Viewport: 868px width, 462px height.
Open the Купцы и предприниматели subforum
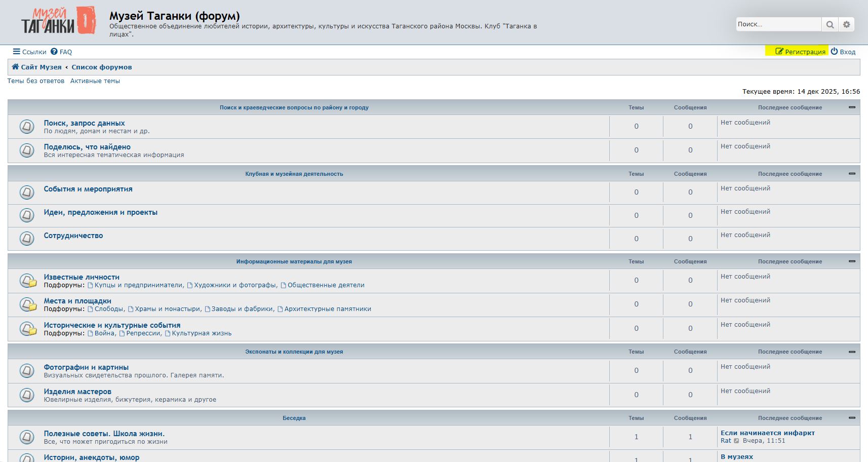[x=138, y=285]
